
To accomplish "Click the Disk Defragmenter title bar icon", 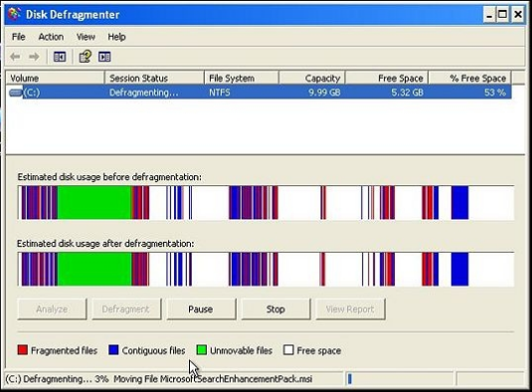I will (x=14, y=14).
